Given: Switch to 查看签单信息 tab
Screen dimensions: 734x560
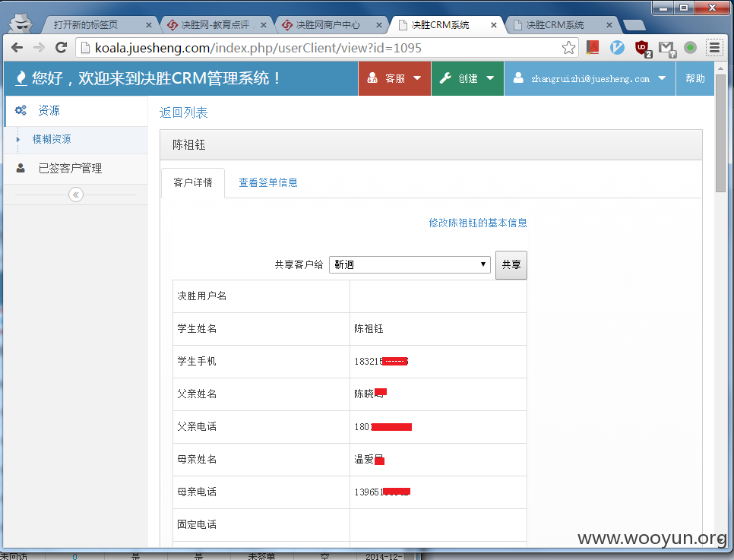Looking at the screenshot, I should [x=268, y=182].
